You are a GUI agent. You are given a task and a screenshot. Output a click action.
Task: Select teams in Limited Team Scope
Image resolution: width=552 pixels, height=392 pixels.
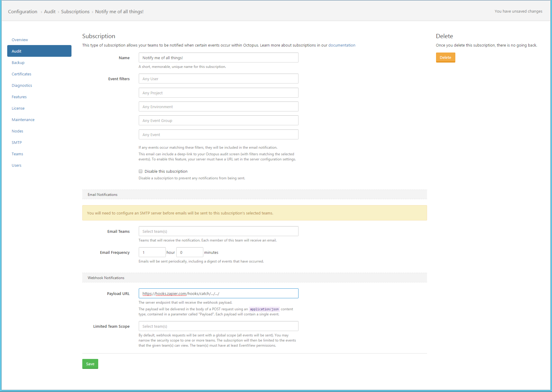218,326
